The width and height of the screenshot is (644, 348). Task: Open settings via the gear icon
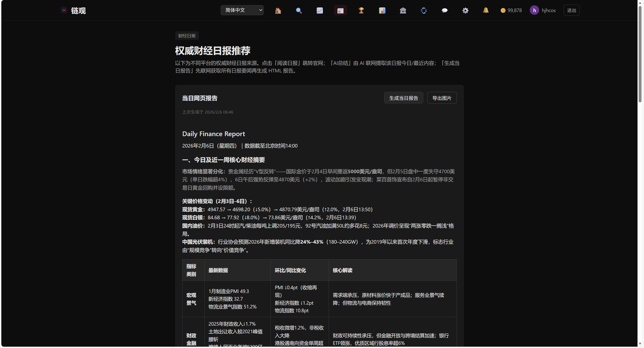[465, 11]
